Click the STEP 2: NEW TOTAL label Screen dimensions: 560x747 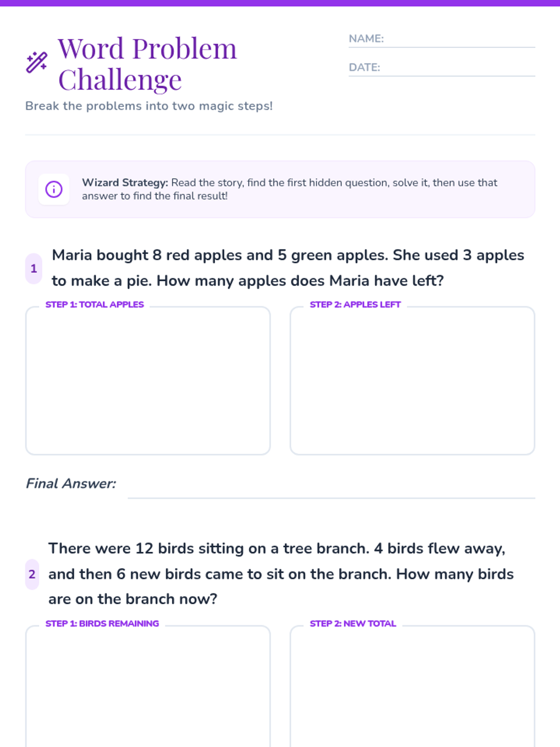[353, 623]
